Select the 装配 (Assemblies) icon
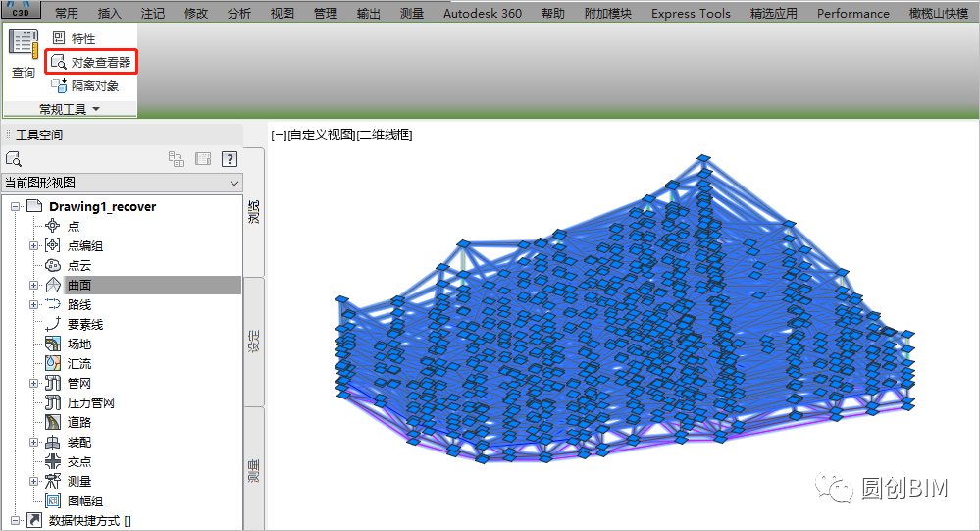This screenshot has width=980, height=531. click(53, 443)
